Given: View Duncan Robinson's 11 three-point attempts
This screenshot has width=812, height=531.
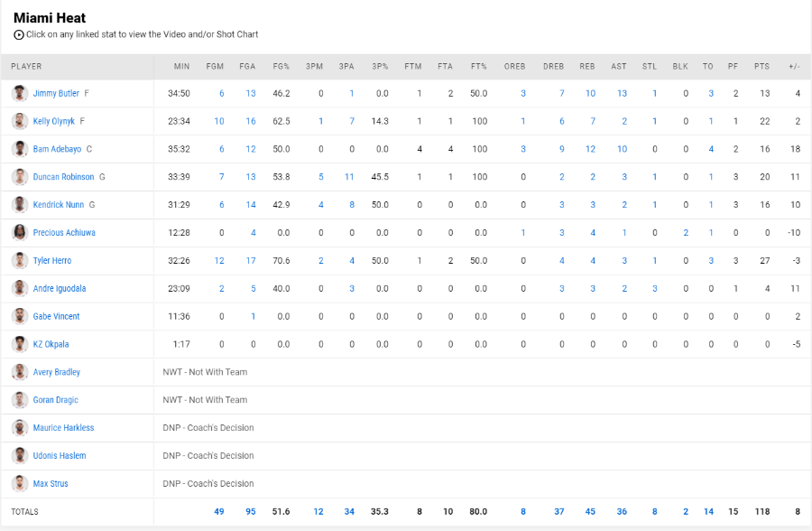Looking at the screenshot, I should click(x=349, y=177).
